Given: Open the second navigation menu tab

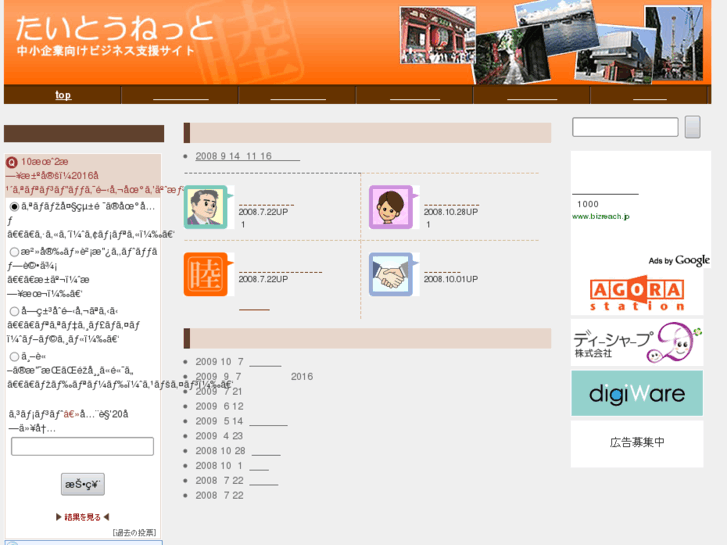Looking at the screenshot, I should 180,95.
